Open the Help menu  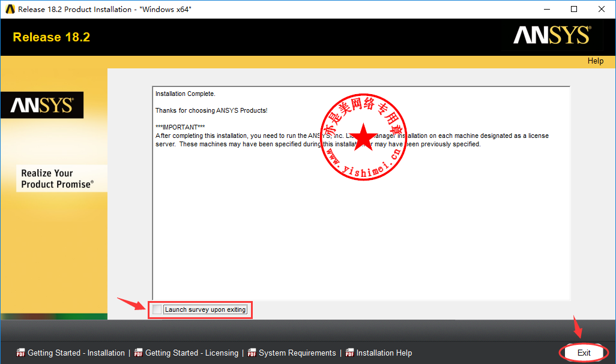(595, 61)
